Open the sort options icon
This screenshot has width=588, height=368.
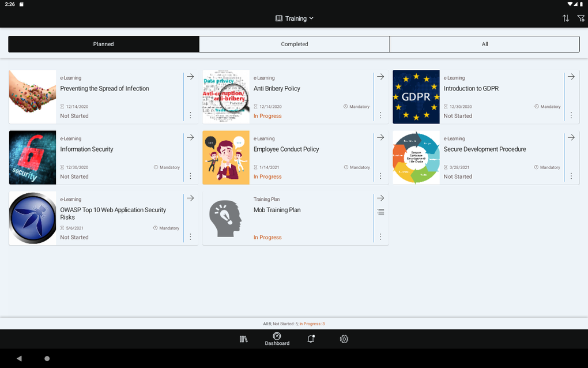[x=566, y=18]
